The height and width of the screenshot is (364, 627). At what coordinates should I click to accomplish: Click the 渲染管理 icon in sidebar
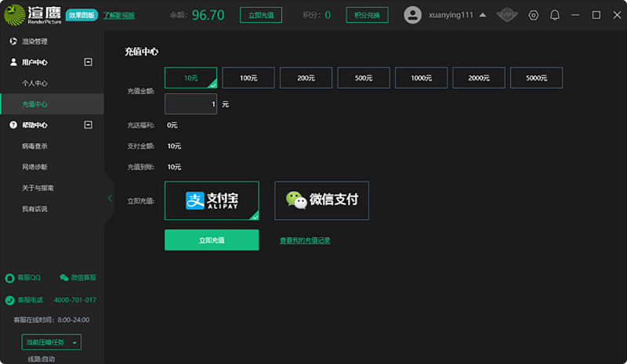(x=13, y=41)
